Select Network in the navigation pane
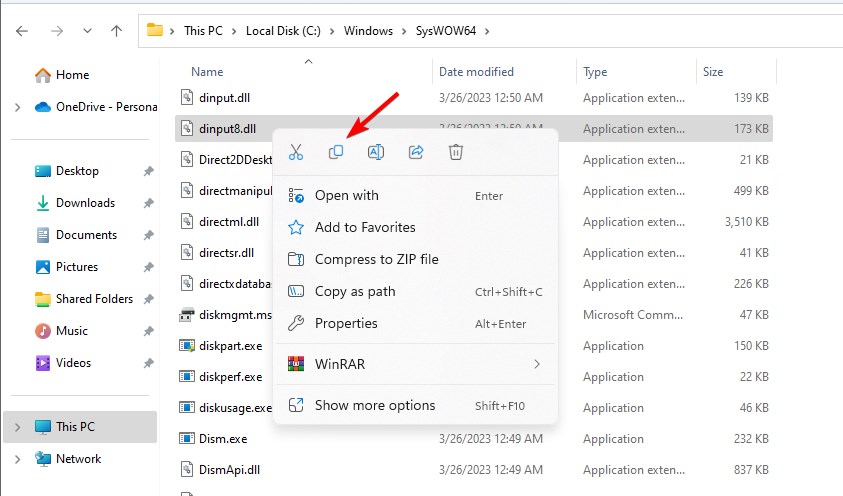Screen dimensions: 843x496 pos(68,459)
